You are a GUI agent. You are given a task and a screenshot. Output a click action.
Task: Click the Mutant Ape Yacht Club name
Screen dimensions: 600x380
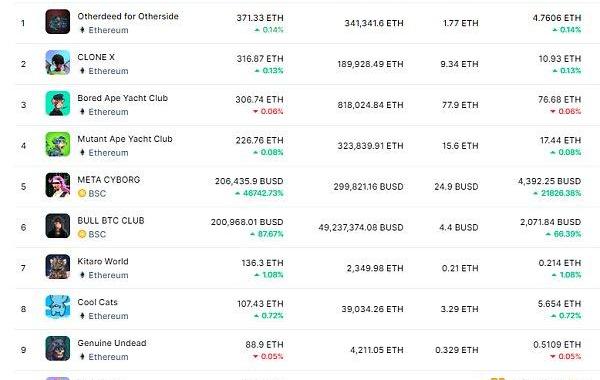(125, 139)
